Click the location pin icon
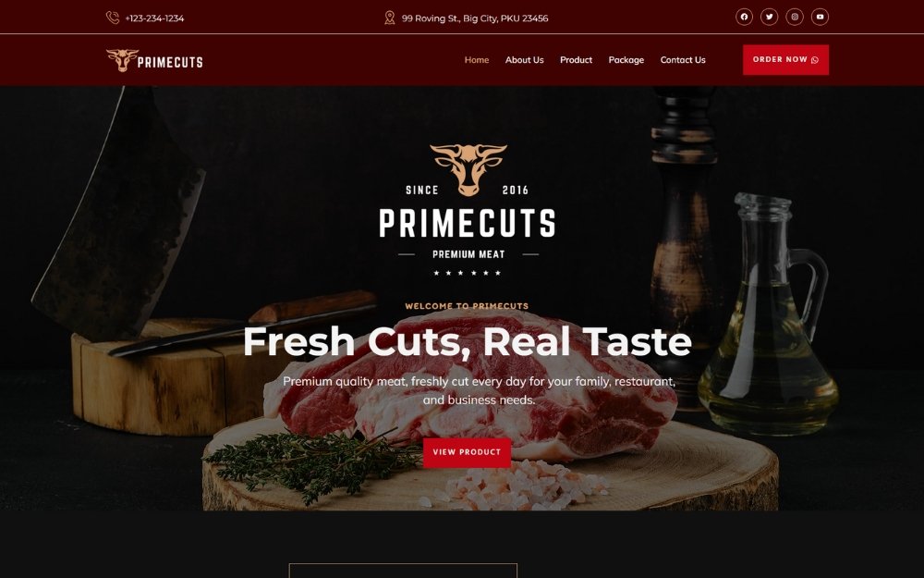 click(390, 18)
